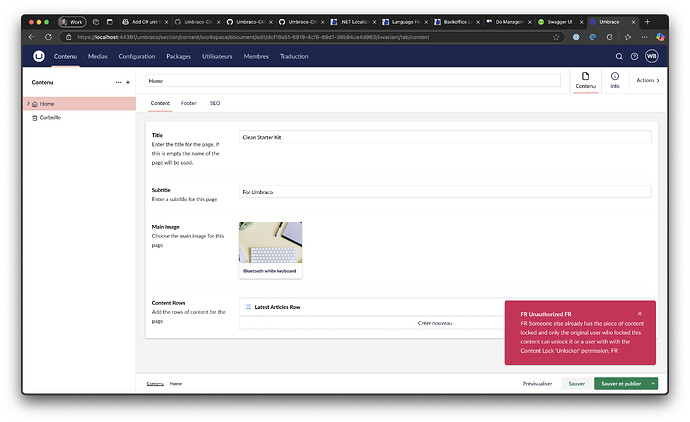Click the document name field showing Home

352,81
